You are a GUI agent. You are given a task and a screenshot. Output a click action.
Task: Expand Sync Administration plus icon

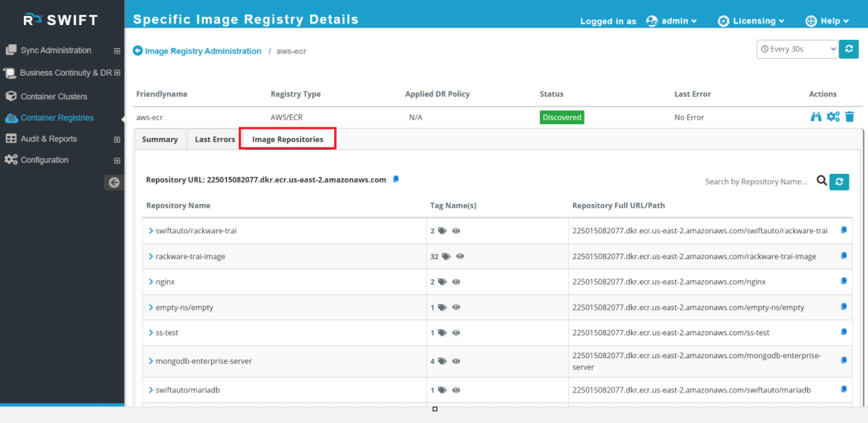tap(117, 51)
